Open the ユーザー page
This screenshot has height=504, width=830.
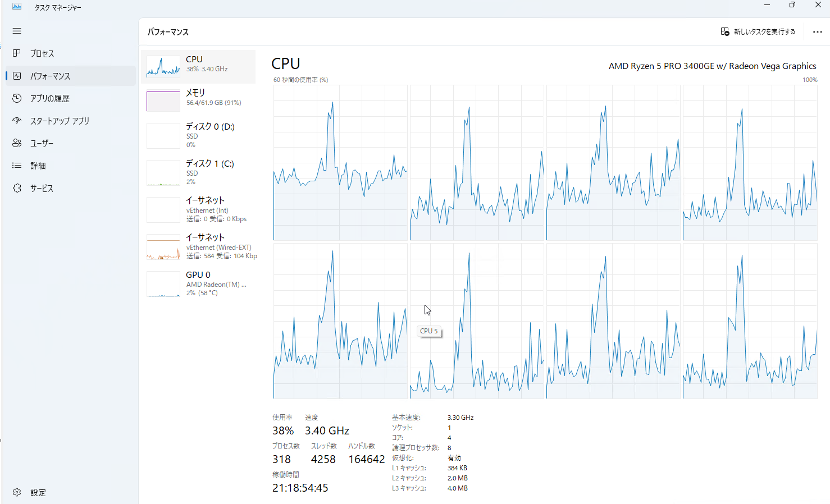coord(42,143)
